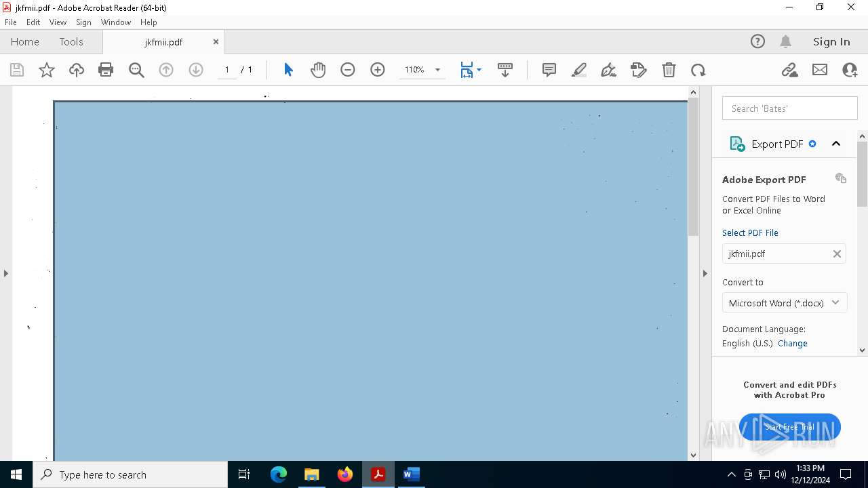The width and height of the screenshot is (868, 488).
Task: Go to the previous page with the up arrow
Action: pos(166,70)
